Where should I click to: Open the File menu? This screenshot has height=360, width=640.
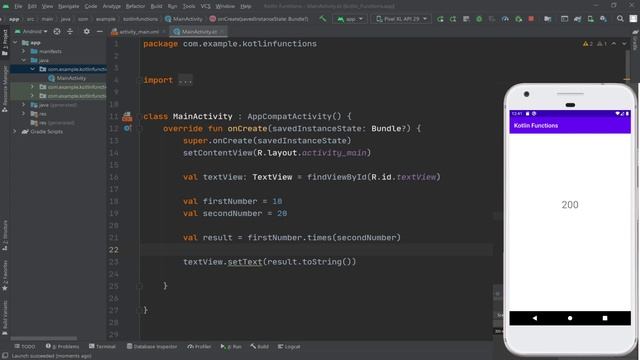[x=18, y=6]
